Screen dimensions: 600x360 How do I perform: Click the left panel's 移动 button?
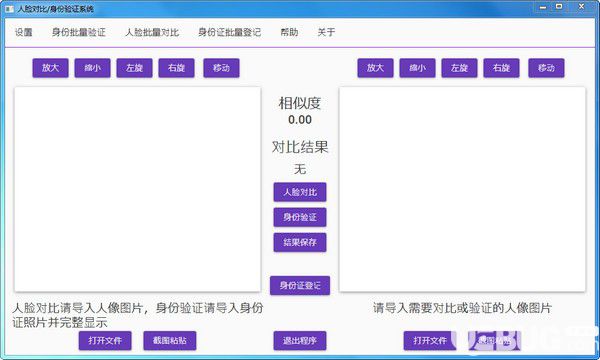point(221,68)
